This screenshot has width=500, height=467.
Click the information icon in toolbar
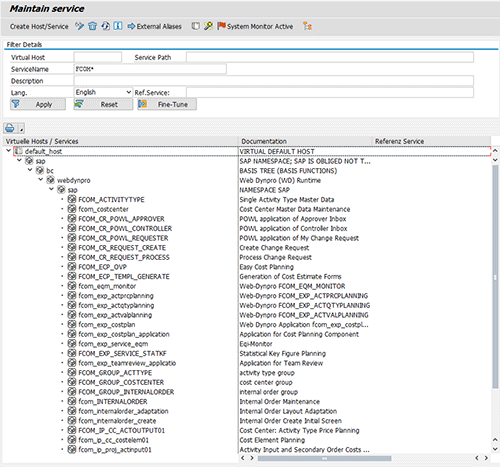(118, 26)
